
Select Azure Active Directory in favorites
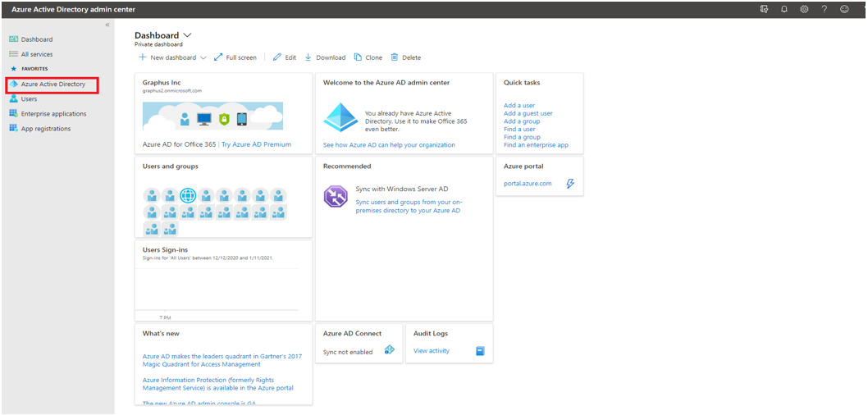coord(52,84)
